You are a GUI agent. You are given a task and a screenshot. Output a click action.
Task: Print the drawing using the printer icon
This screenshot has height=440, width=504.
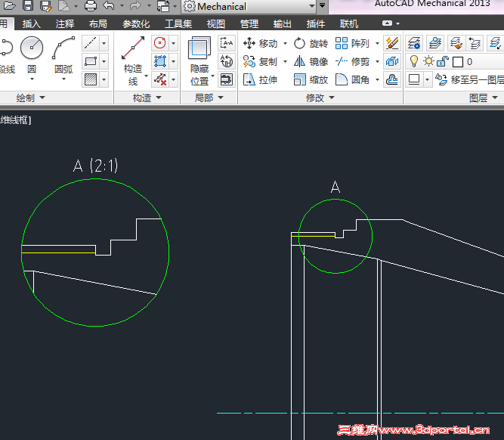[x=91, y=5]
